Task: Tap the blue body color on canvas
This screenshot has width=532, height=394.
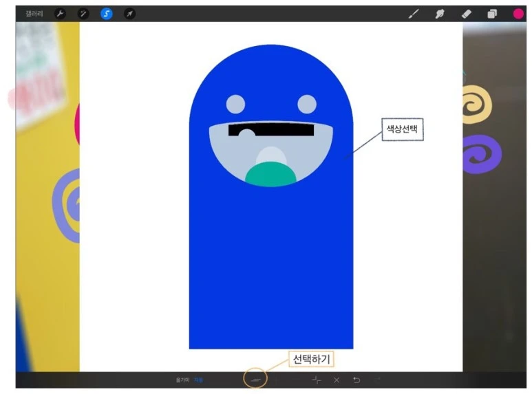Action: 270,265
